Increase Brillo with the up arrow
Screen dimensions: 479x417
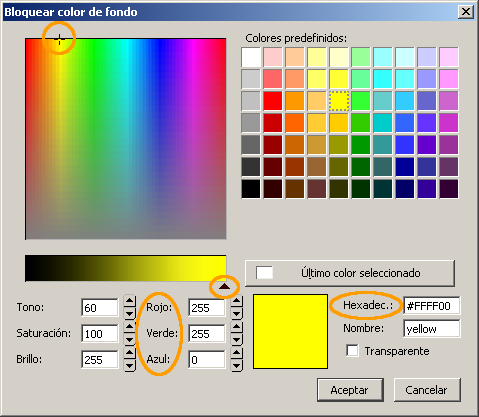point(130,353)
